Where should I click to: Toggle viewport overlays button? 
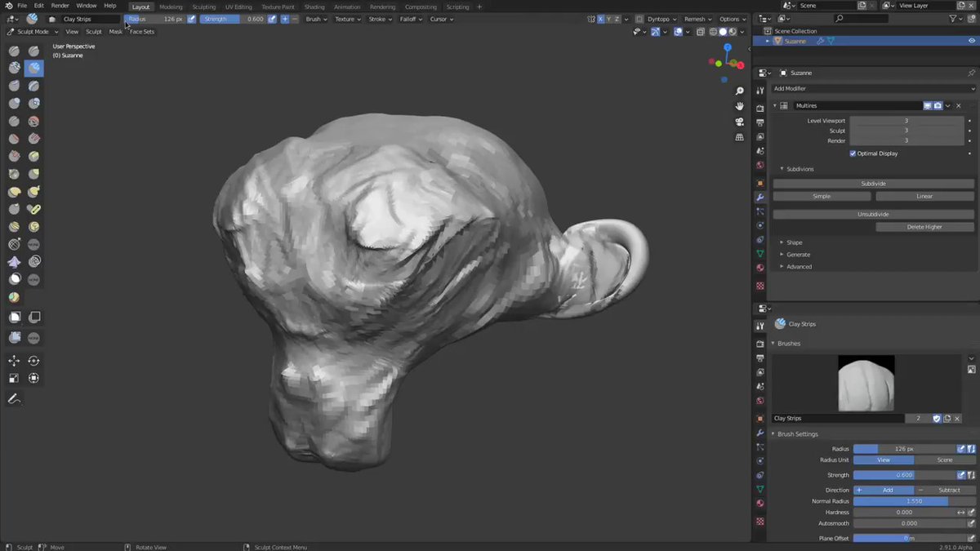tap(678, 32)
